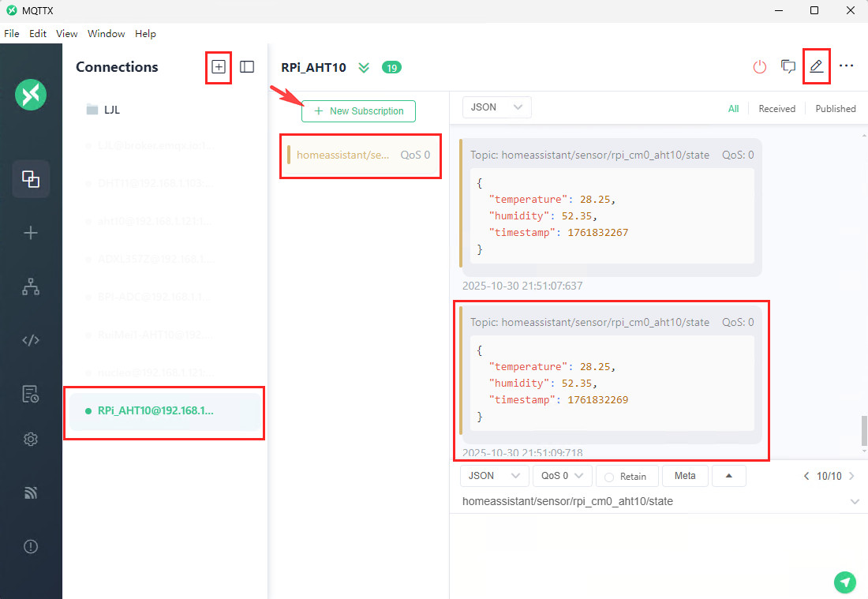Screen dimensions: 868x599
Task: Click the LJL folder icon
Action: coord(92,110)
